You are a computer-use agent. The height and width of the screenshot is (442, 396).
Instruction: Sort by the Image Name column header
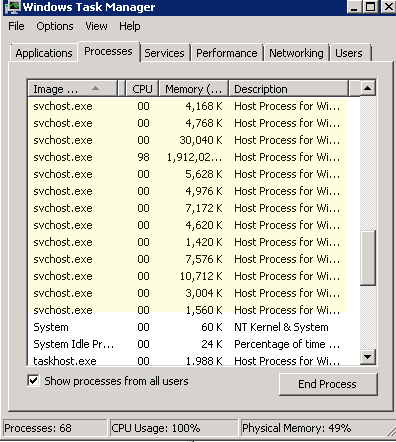click(72, 89)
